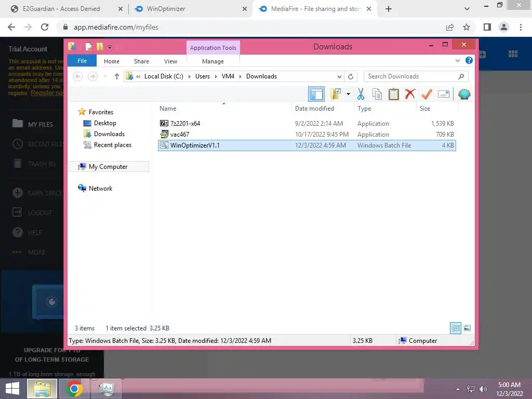Expand the ribbon with the chevron
532x399 pixels.
click(x=457, y=60)
